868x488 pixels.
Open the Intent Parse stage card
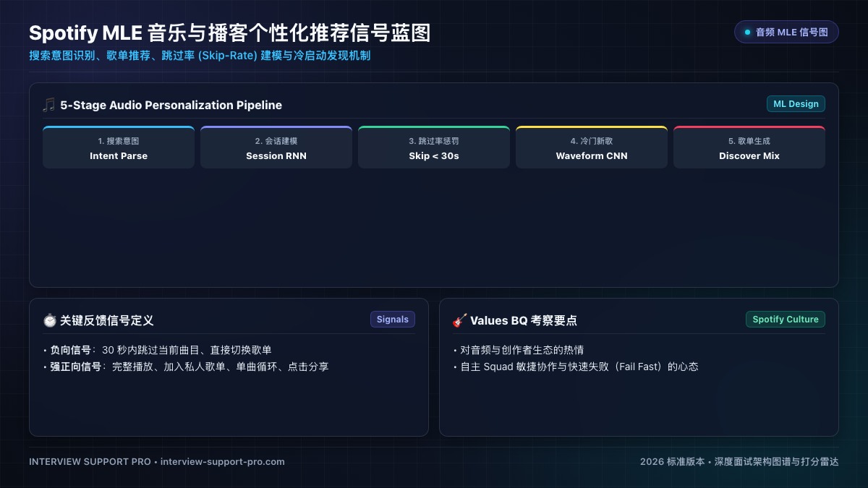[x=119, y=147]
